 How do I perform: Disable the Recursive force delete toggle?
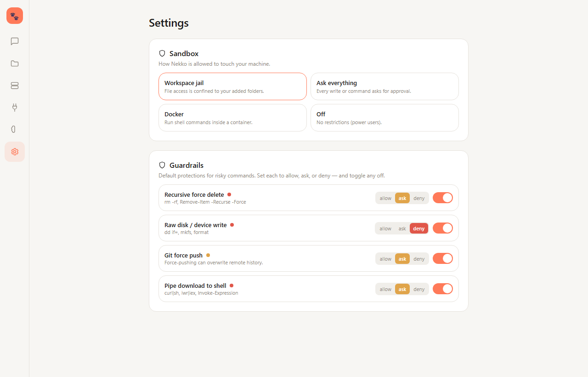point(443,198)
